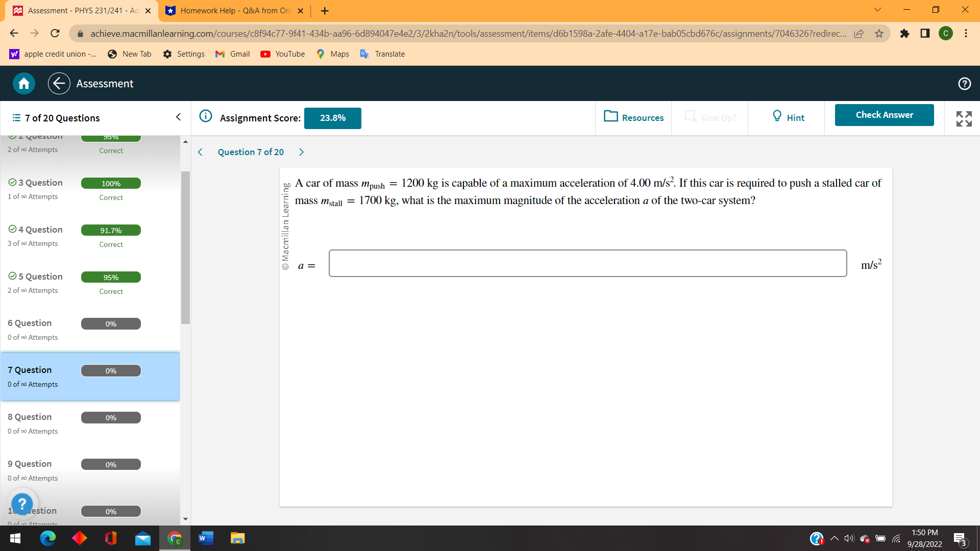Click the Check Answer button
The height and width of the screenshot is (551, 980).
[884, 115]
